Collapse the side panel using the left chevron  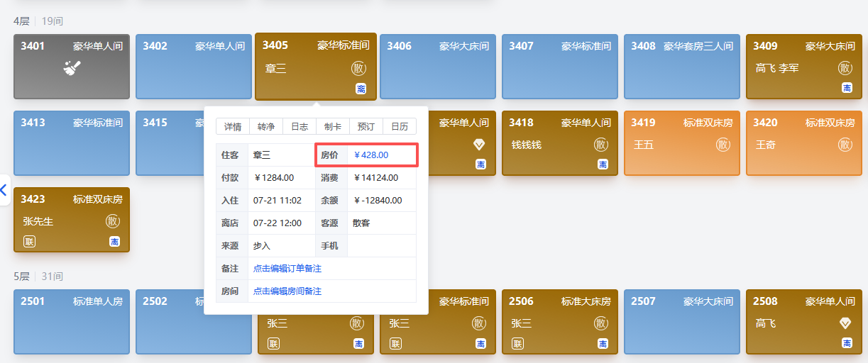4,189
